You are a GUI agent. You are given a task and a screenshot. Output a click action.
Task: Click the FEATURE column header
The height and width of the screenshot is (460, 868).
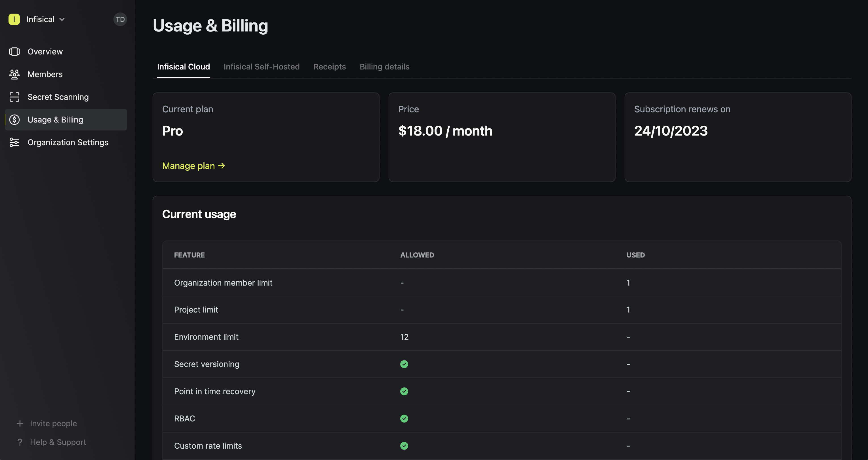(189, 255)
